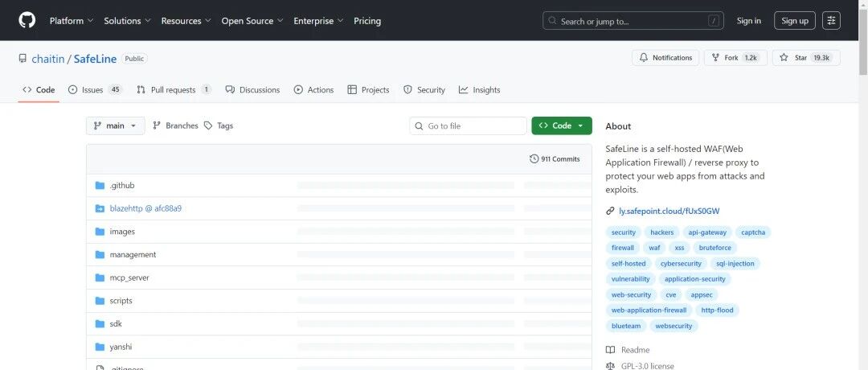Open the blazehttp @ afc88a9 submodule
This screenshot has height=370, width=868.
pyautogui.click(x=145, y=209)
